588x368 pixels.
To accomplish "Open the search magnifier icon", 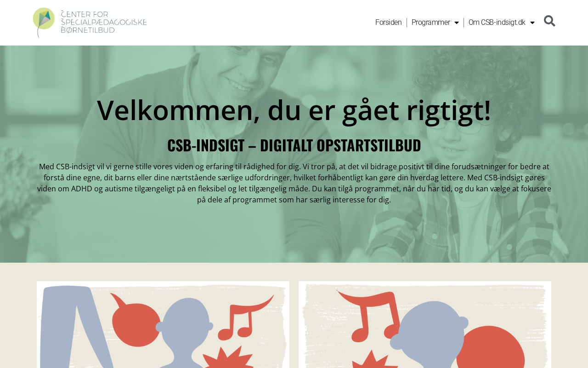I will coord(549,21).
